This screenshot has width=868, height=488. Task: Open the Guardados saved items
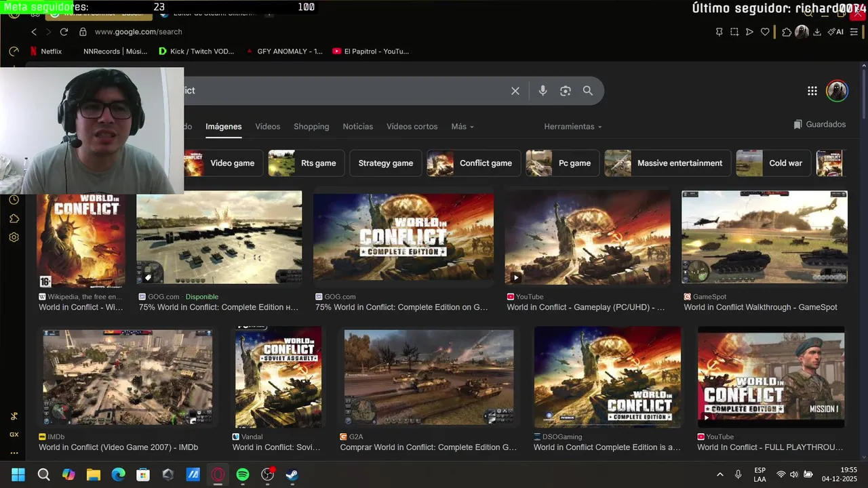click(820, 125)
